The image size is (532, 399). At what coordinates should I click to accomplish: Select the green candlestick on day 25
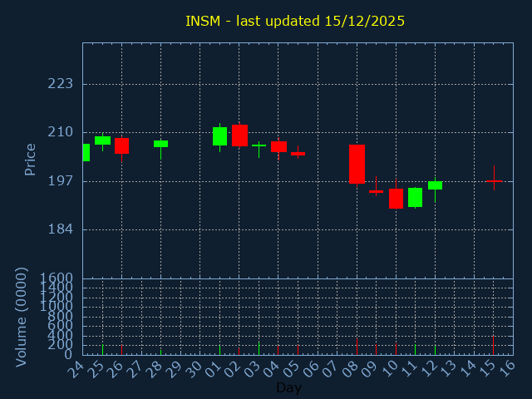point(102,140)
